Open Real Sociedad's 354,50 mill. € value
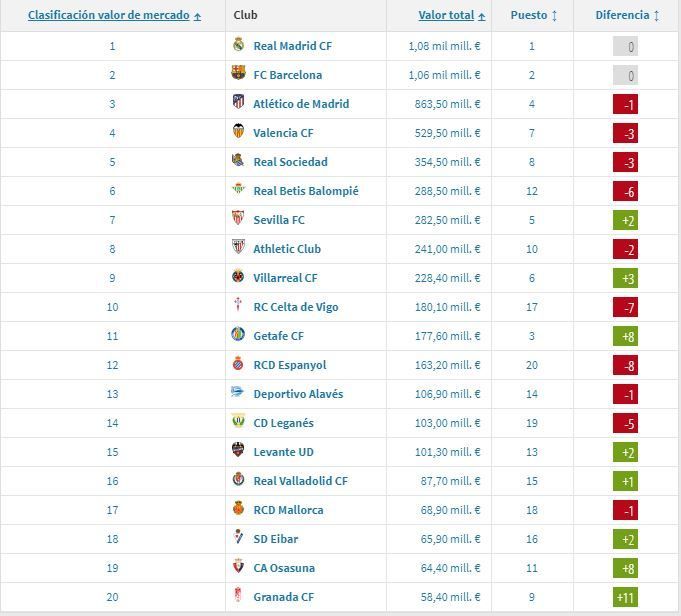This screenshot has width=681, height=616. click(445, 162)
